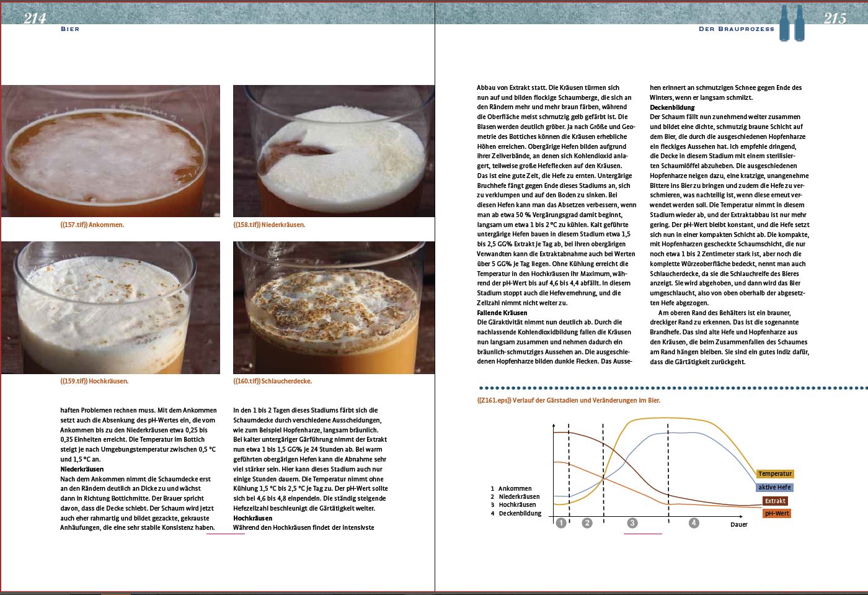Viewport: 868px width, 595px height.
Task: Click the ((Z161.eps)) chart caption
Action: point(569,400)
